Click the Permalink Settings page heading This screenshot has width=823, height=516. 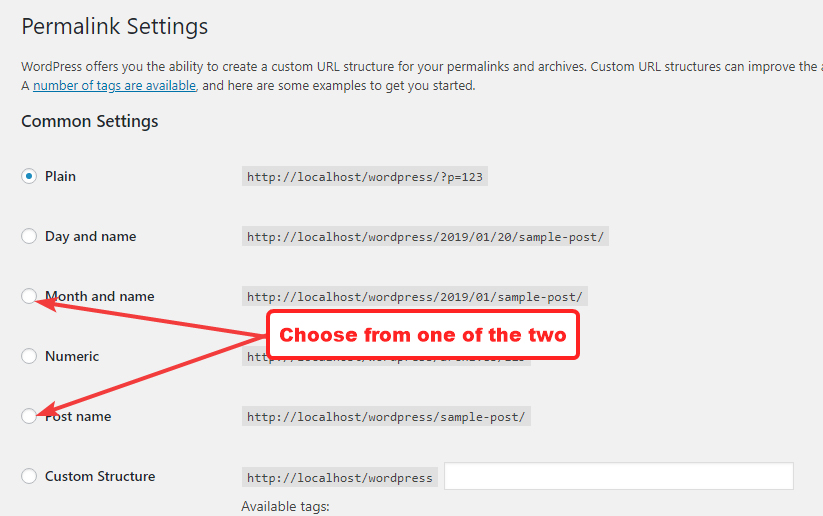(115, 26)
